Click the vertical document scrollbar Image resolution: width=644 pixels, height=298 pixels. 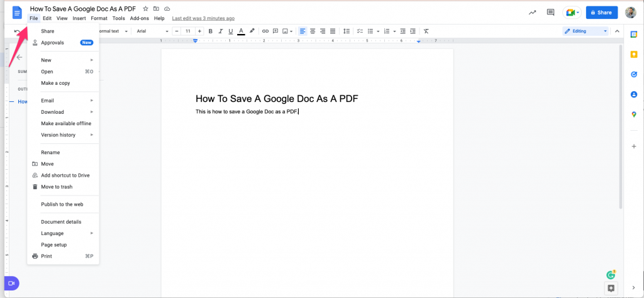(621, 126)
